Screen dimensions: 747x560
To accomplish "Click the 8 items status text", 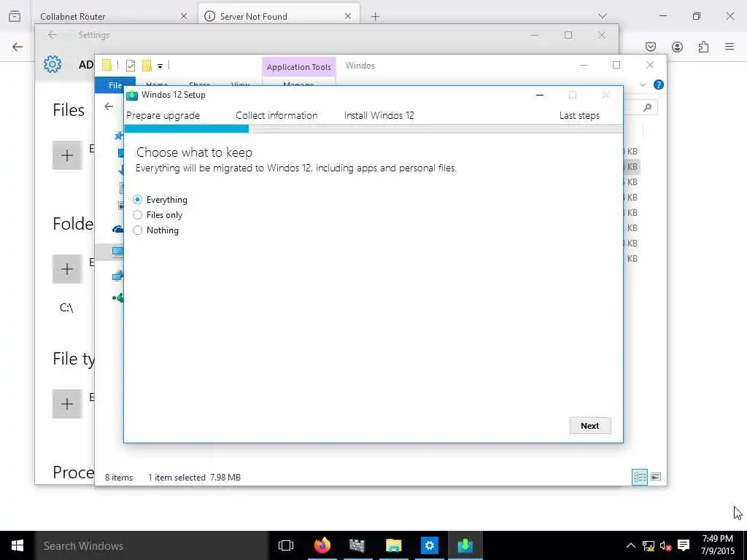I will (119, 477).
